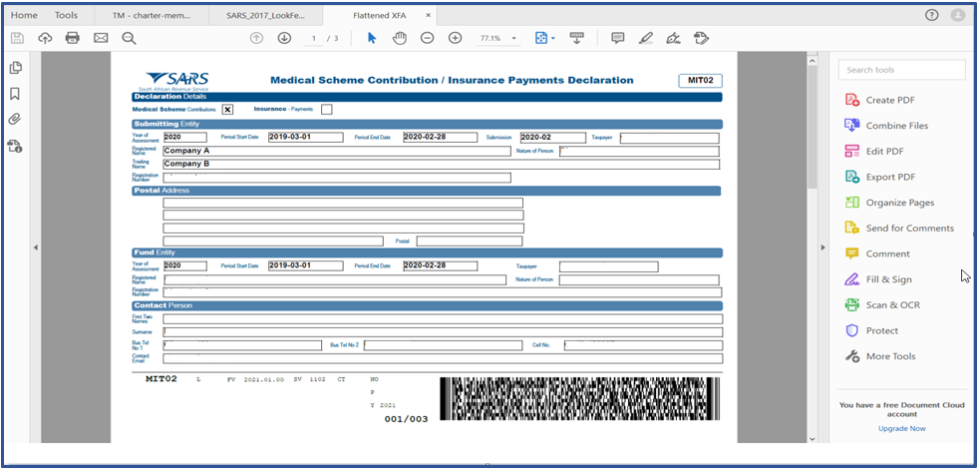The image size is (980, 474).
Task: Click the Upgrade Now link
Action: tap(901, 428)
